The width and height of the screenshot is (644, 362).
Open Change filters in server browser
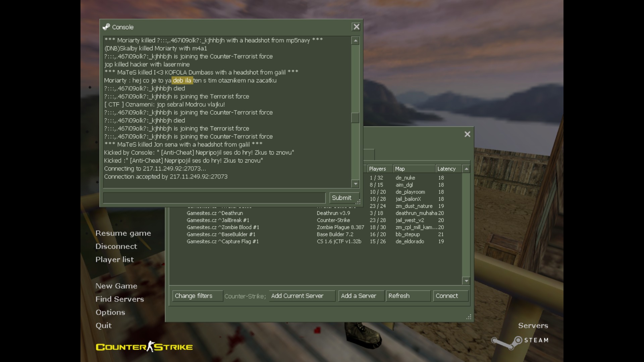tap(198, 296)
